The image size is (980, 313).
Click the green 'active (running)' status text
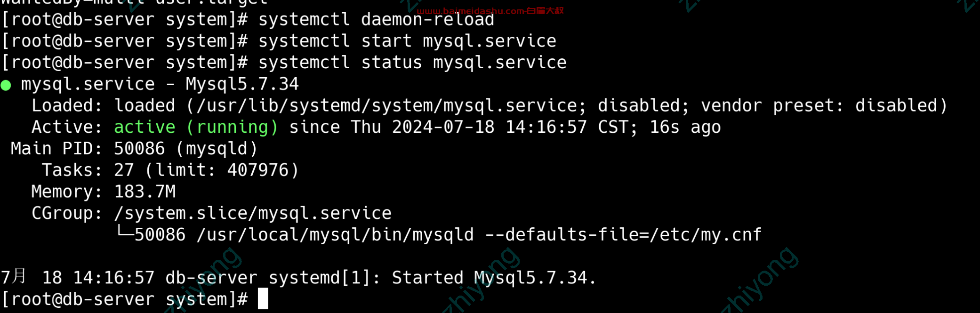click(196, 127)
